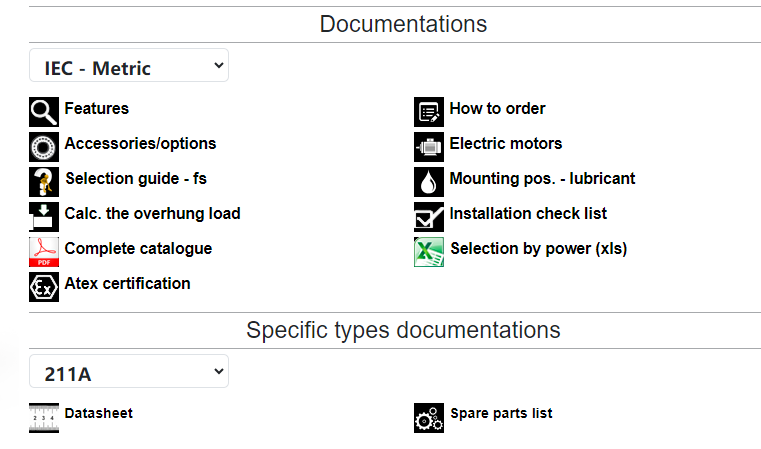Click the question mark Selection guide icon
761x449 pixels.
point(44,182)
